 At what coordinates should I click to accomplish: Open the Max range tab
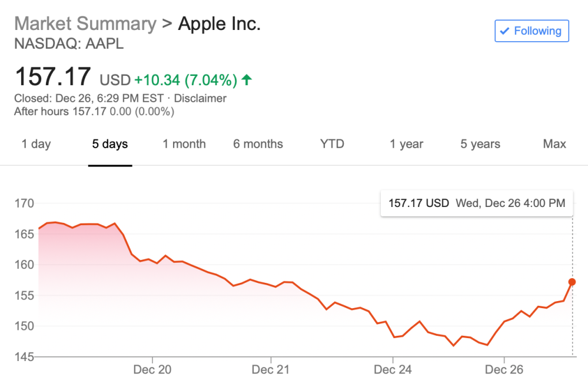pos(554,144)
